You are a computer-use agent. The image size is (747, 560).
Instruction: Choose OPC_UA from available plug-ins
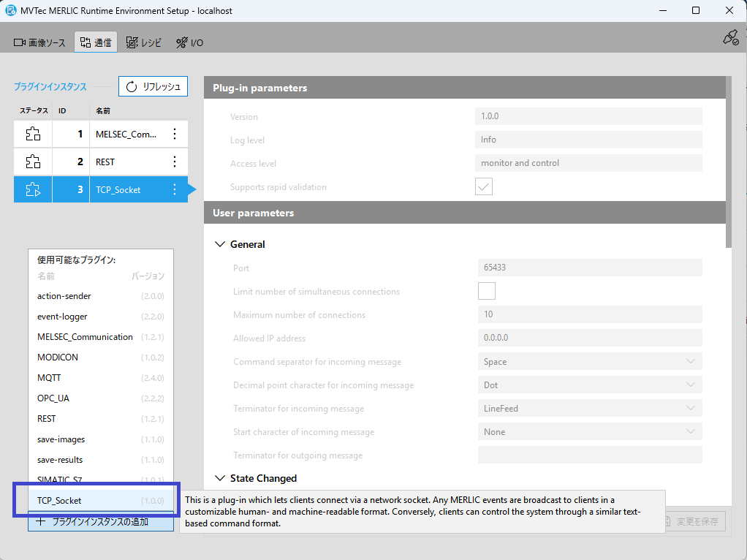click(101, 398)
